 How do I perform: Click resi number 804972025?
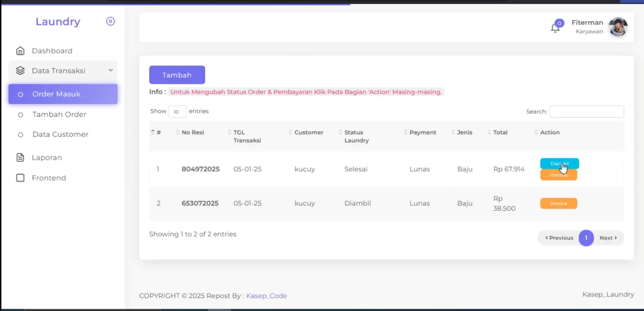click(x=201, y=169)
